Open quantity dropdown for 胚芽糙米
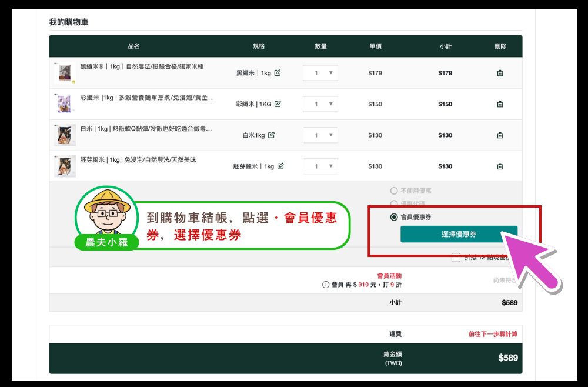This screenshot has height=387, width=588. click(320, 166)
